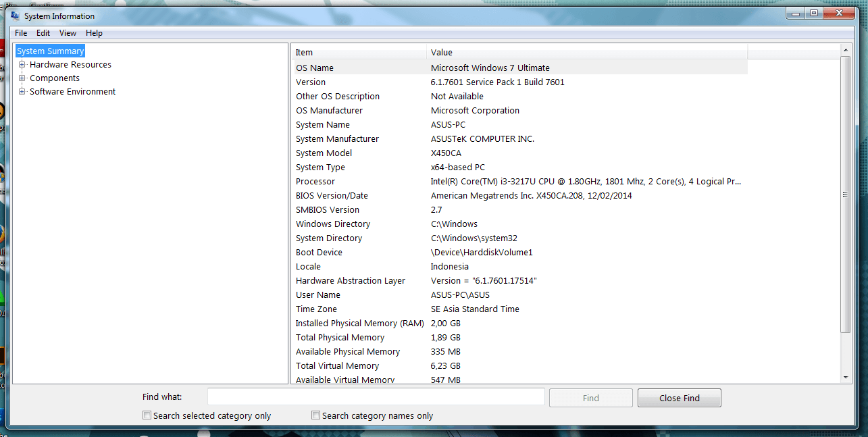Screen dimensions: 868x437
Task: Select the System Name row
Action: click(x=519, y=124)
